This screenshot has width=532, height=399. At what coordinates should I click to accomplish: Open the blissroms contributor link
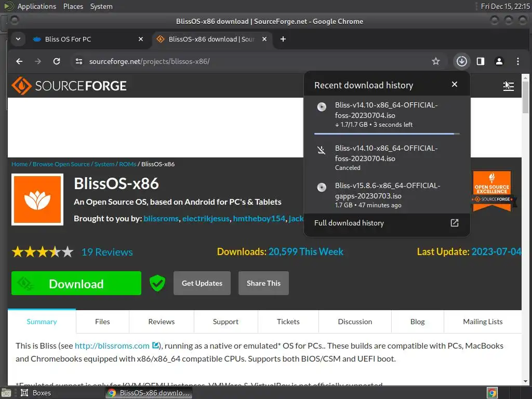click(x=161, y=219)
